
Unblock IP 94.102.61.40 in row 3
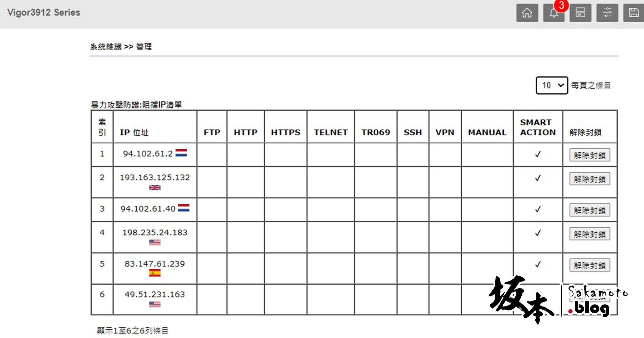click(590, 210)
